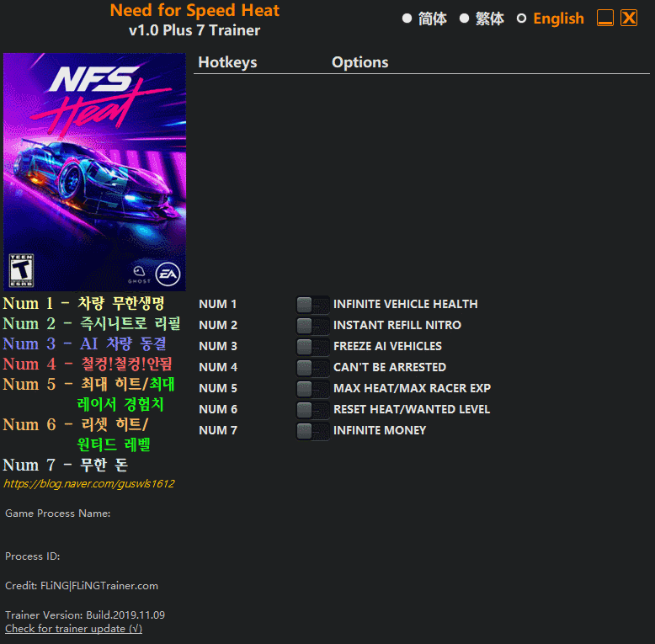Viewport: 655px width, 644px height.
Task: Click NUM 6 hotkey label
Action: click(x=218, y=409)
